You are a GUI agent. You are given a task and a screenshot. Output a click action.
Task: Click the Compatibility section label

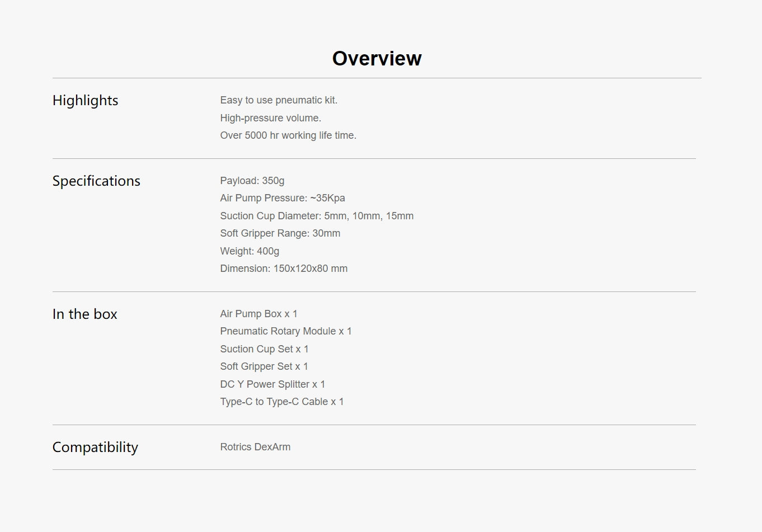[x=95, y=447]
